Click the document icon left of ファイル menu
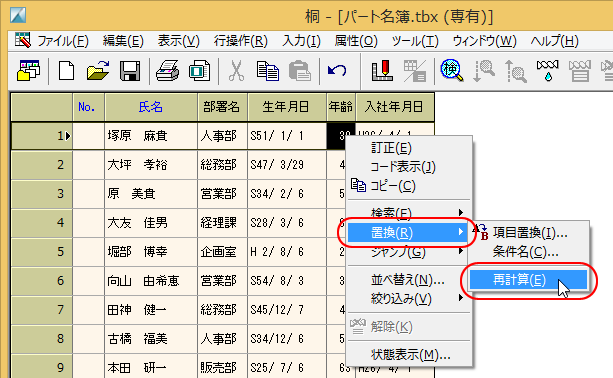The width and height of the screenshot is (613, 378). [22, 40]
